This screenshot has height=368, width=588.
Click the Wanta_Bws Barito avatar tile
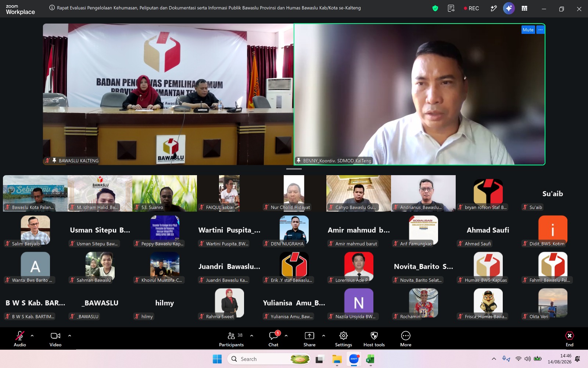[35, 266]
